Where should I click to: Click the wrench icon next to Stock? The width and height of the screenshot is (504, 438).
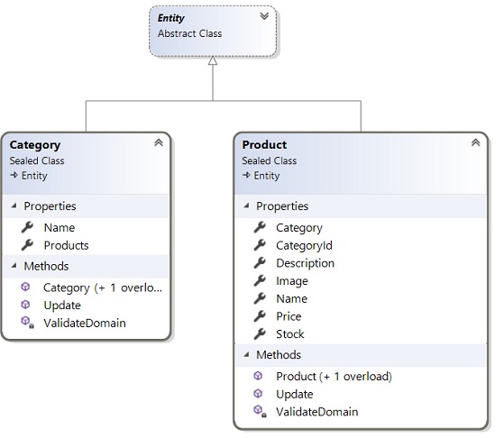tap(260, 333)
